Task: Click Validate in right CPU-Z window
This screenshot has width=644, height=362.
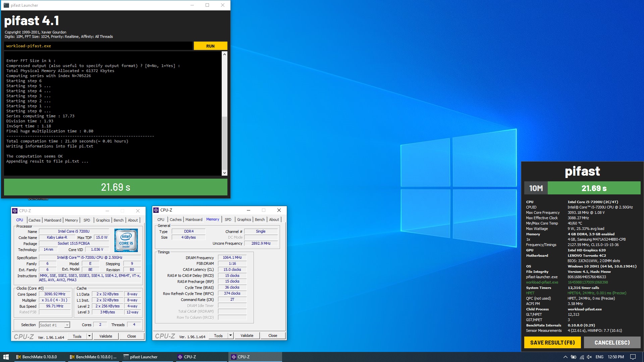Action: [x=247, y=336]
